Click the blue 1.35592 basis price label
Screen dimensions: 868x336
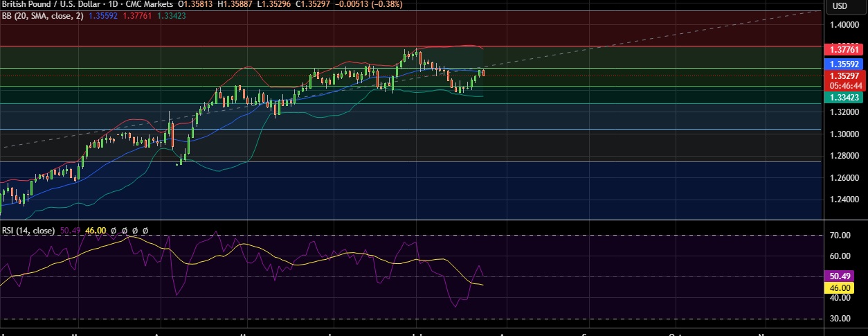pos(842,62)
